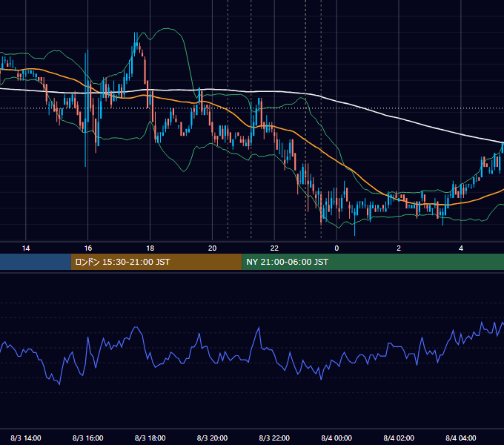Click the 0 hour axis label
The image size is (504, 445).
[336, 248]
